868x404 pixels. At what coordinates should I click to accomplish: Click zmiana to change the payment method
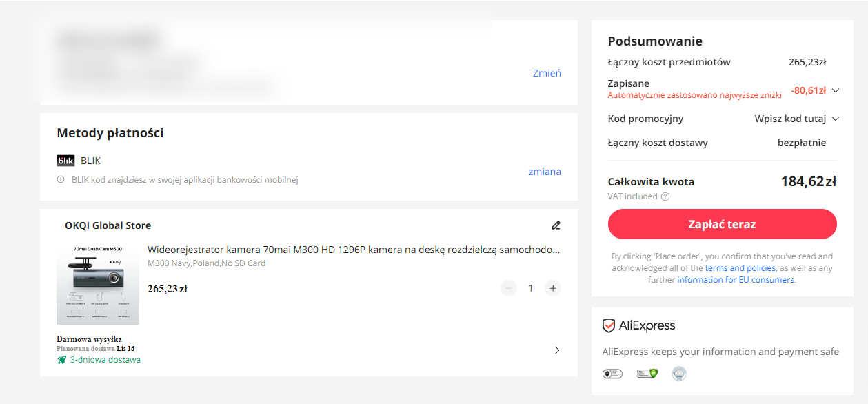coord(545,172)
